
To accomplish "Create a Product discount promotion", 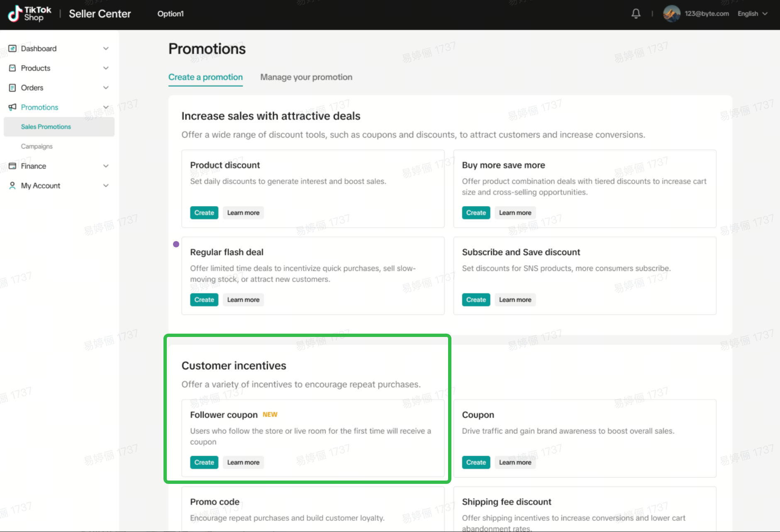I will click(x=204, y=213).
